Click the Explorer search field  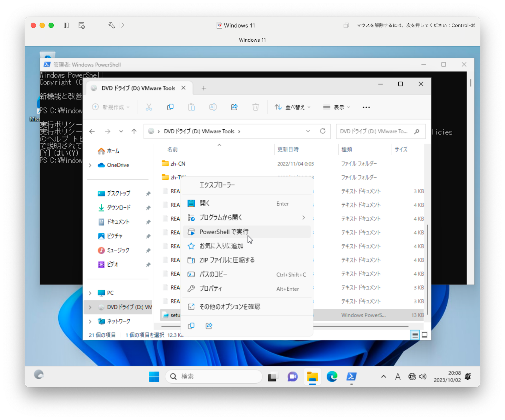381,131
